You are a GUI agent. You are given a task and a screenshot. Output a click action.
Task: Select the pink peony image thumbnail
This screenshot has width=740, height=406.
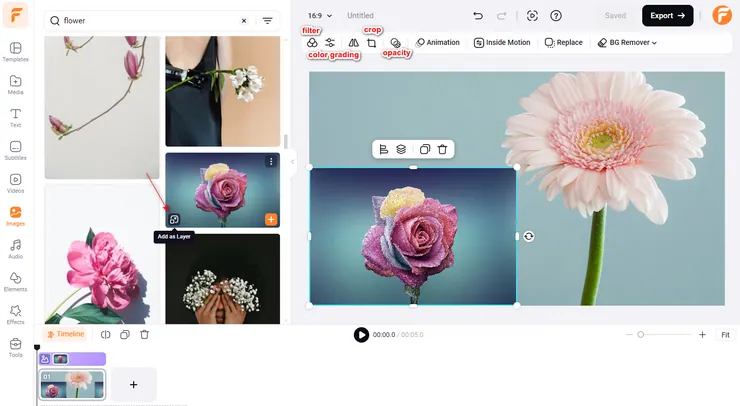pyautogui.click(x=102, y=254)
